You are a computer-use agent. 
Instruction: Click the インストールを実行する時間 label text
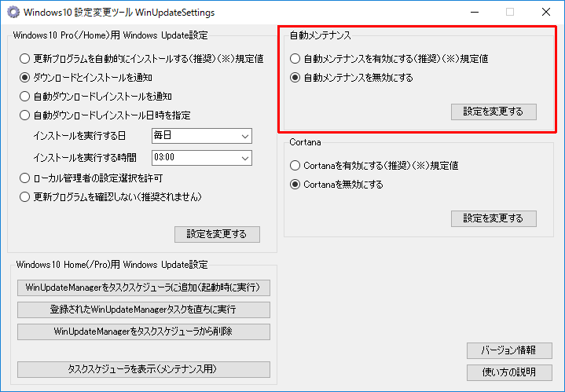click(x=85, y=157)
